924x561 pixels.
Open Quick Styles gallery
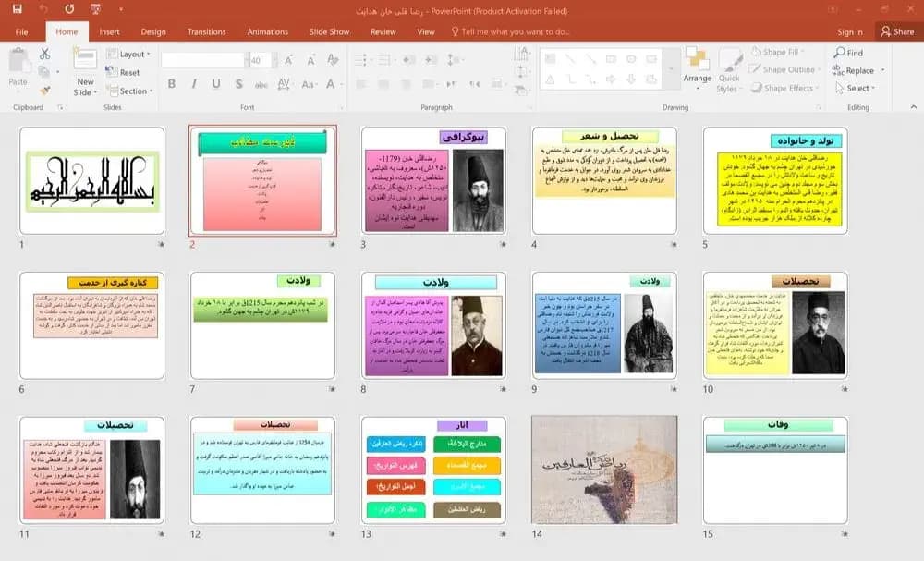729,71
